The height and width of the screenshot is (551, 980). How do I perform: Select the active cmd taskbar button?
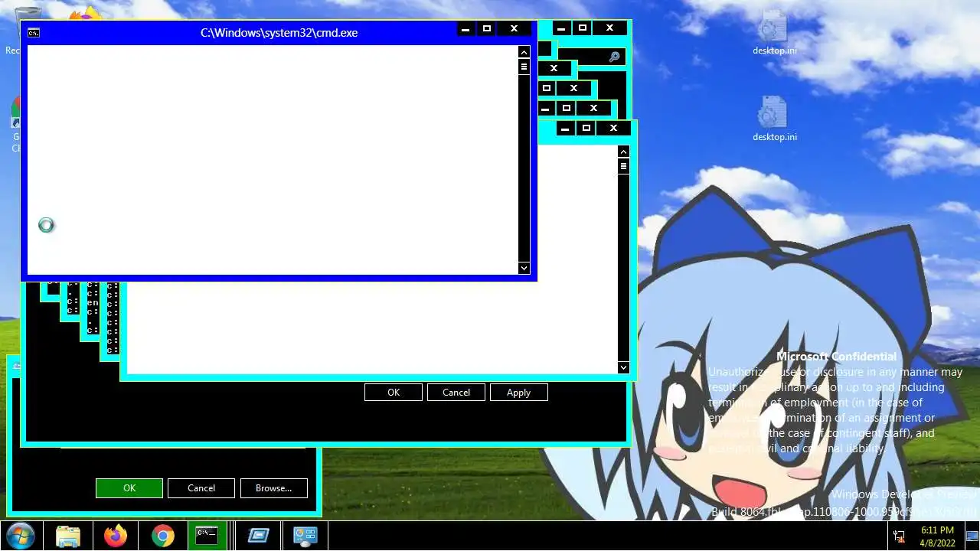click(207, 536)
